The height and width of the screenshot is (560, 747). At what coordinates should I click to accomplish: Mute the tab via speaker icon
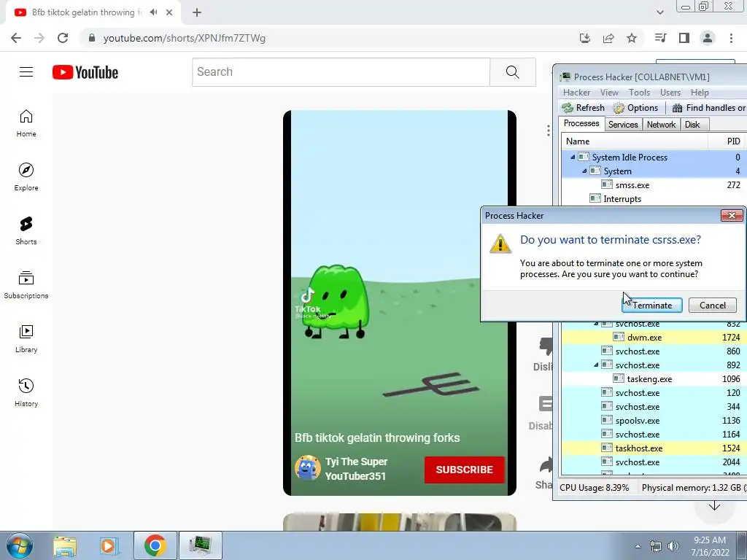153,12
